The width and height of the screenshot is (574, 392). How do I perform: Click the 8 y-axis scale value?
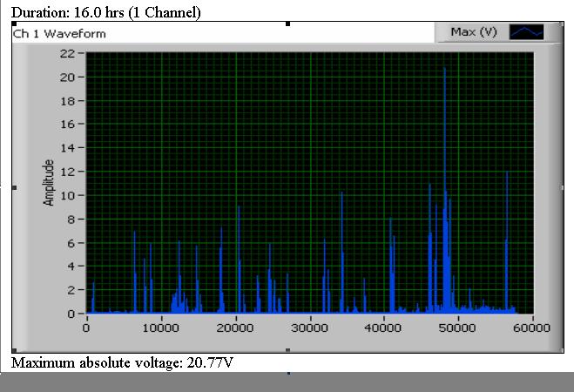pyautogui.click(x=71, y=220)
